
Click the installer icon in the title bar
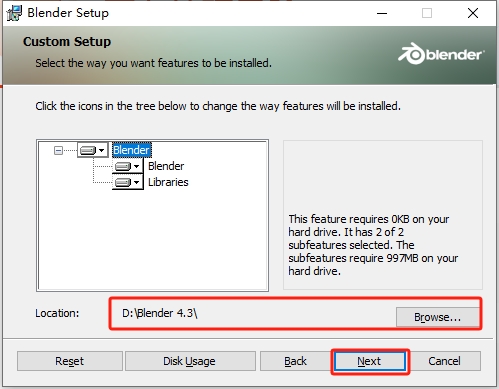point(14,13)
